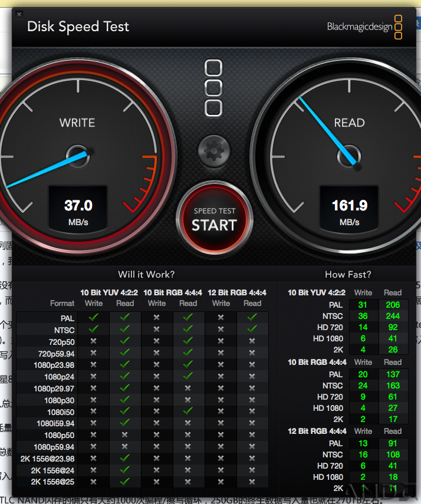The height and width of the screenshot is (504, 421).
Task: Select HD 720 read value 92
Action: click(393, 327)
